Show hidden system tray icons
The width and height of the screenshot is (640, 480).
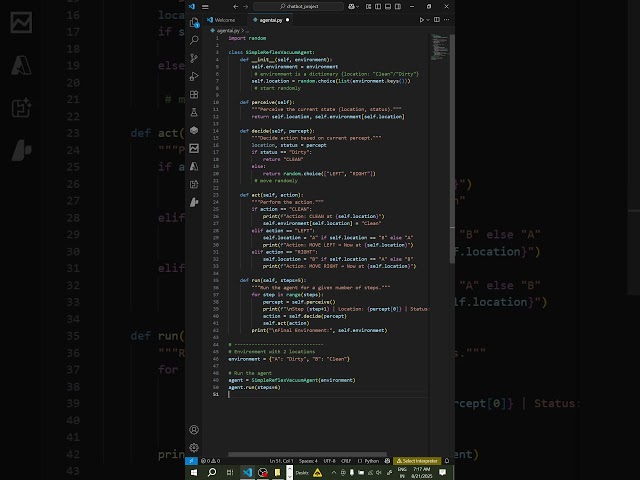pos(333,473)
